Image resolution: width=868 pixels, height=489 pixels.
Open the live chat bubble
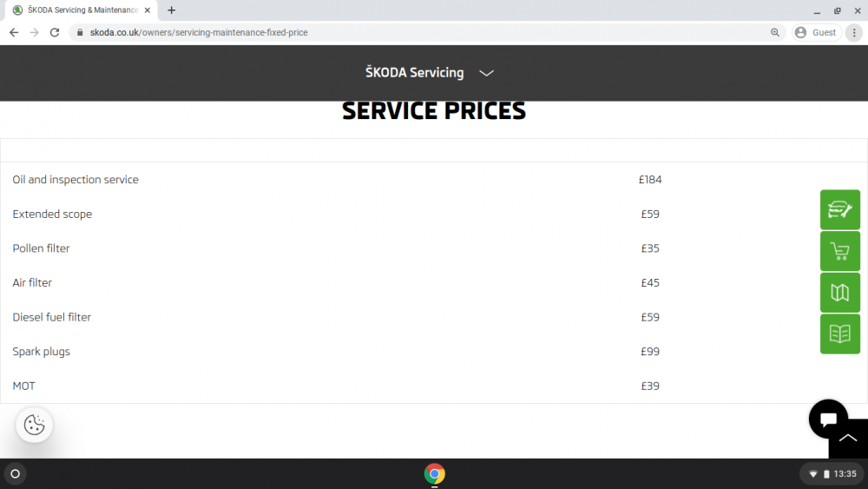(x=827, y=420)
